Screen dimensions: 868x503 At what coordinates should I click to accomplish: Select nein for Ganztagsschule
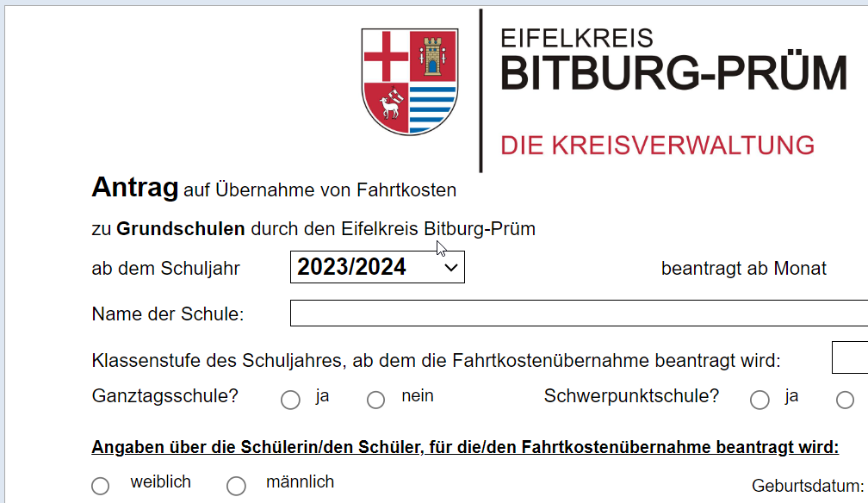tap(376, 400)
